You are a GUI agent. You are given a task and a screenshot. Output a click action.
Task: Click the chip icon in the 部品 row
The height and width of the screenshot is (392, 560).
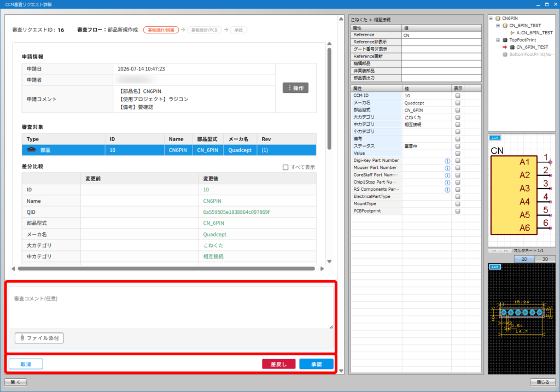click(x=31, y=150)
